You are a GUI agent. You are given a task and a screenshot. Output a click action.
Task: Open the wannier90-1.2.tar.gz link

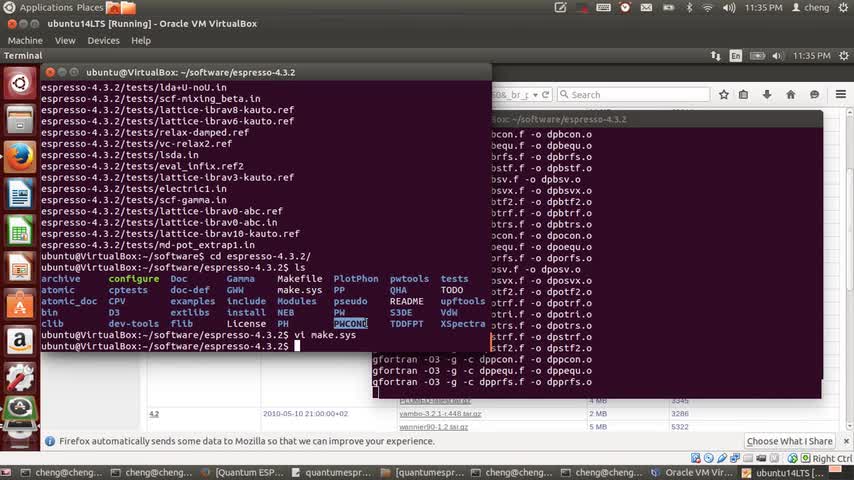[x=434, y=427]
